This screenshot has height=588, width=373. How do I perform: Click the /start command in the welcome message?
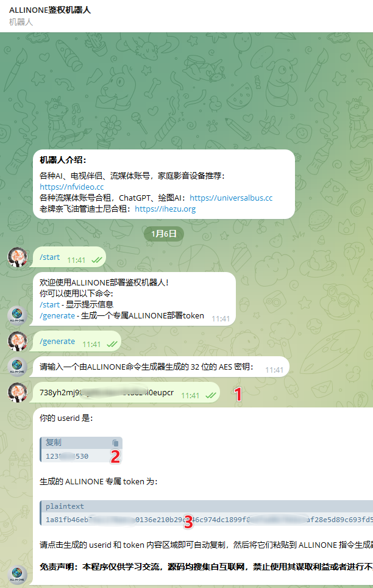point(49,304)
